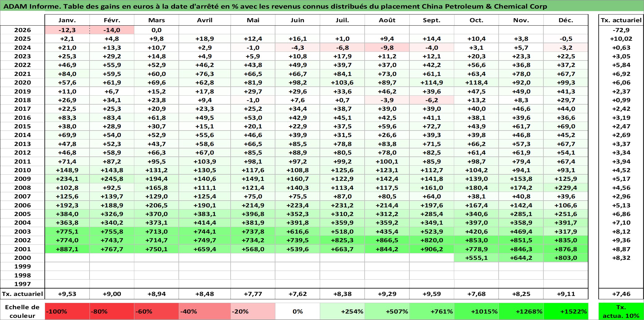Screen dimensions: 644x320
Task: Click the +114,9 cell for September 2020
Action: [x=432, y=82]
